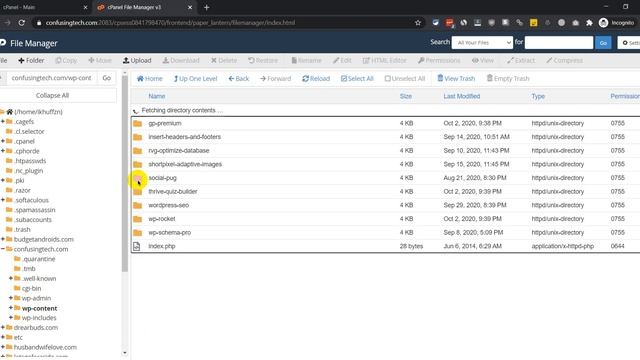Select wp-content in folder tree
Viewport: 640px width, 360px height.
pos(39,308)
